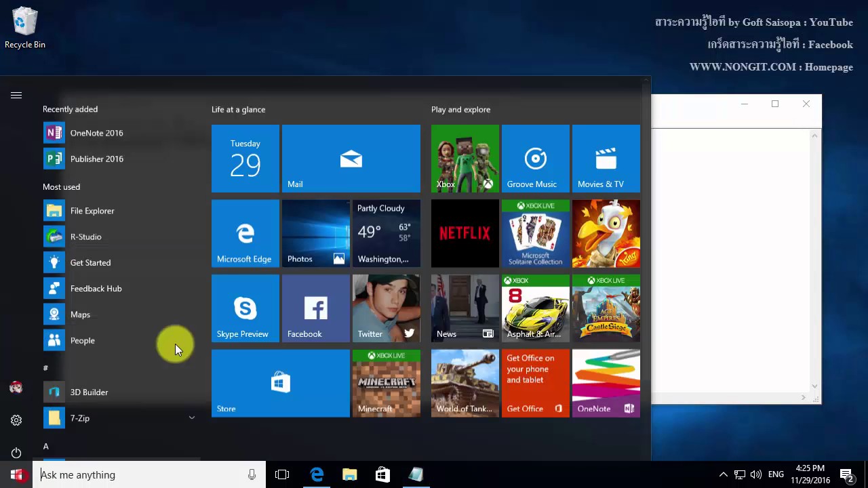Open Groove Music tile

click(536, 159)
